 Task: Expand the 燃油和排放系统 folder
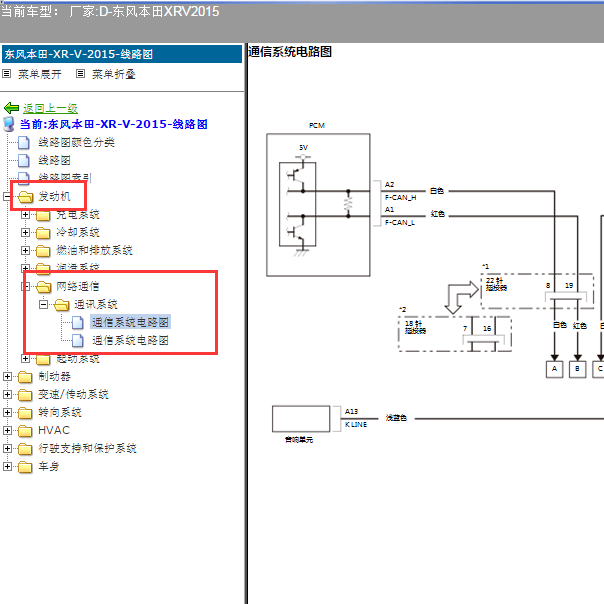click(25, 250)
